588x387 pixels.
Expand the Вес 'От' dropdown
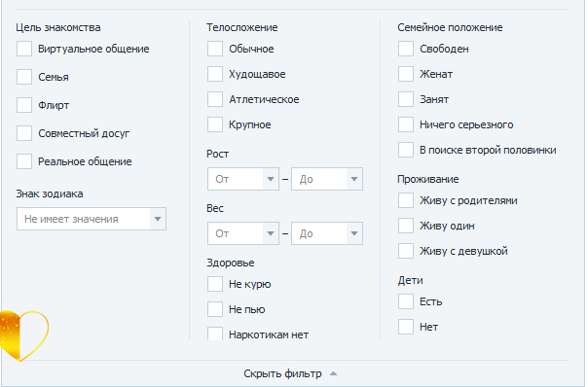(x=243, y=233)
